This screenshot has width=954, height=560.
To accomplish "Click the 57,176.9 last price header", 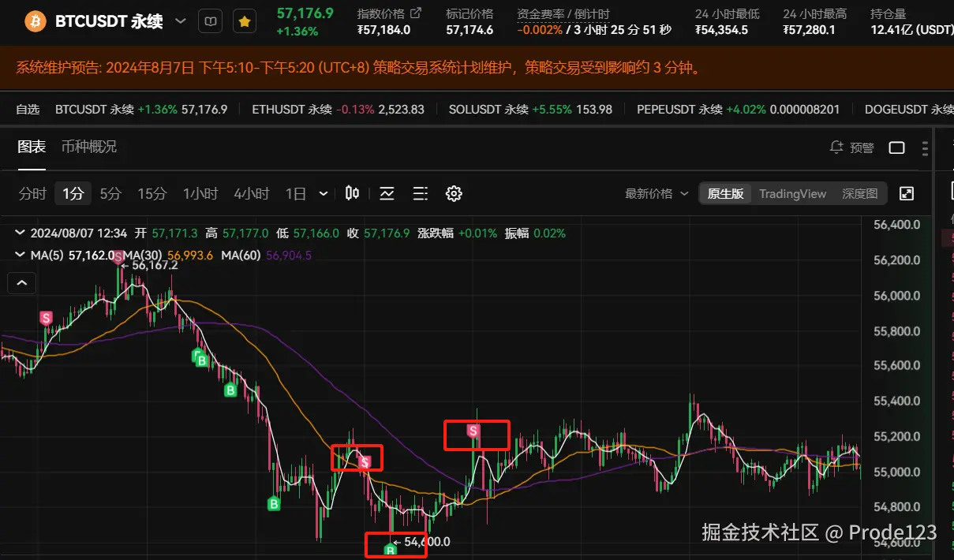I will (305, 13).
